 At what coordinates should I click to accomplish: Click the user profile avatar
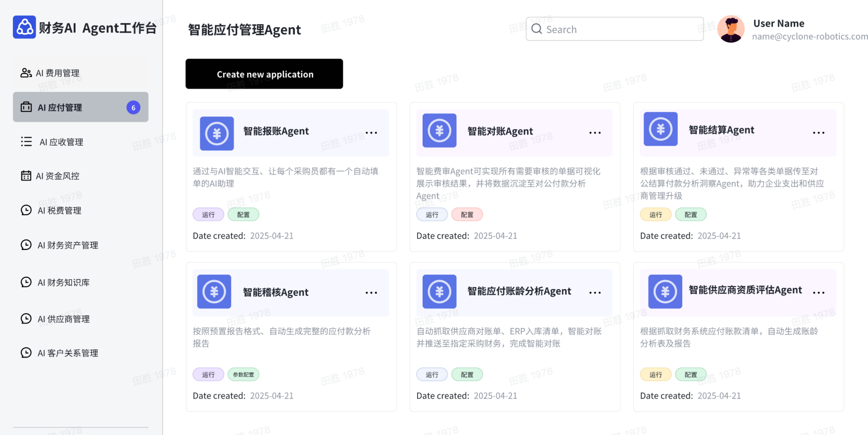pos(731,29)
